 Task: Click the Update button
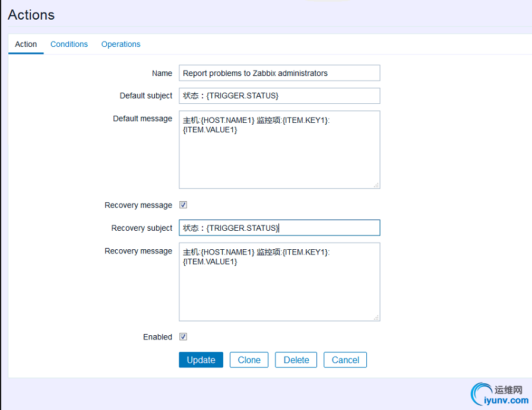point(201,360)
